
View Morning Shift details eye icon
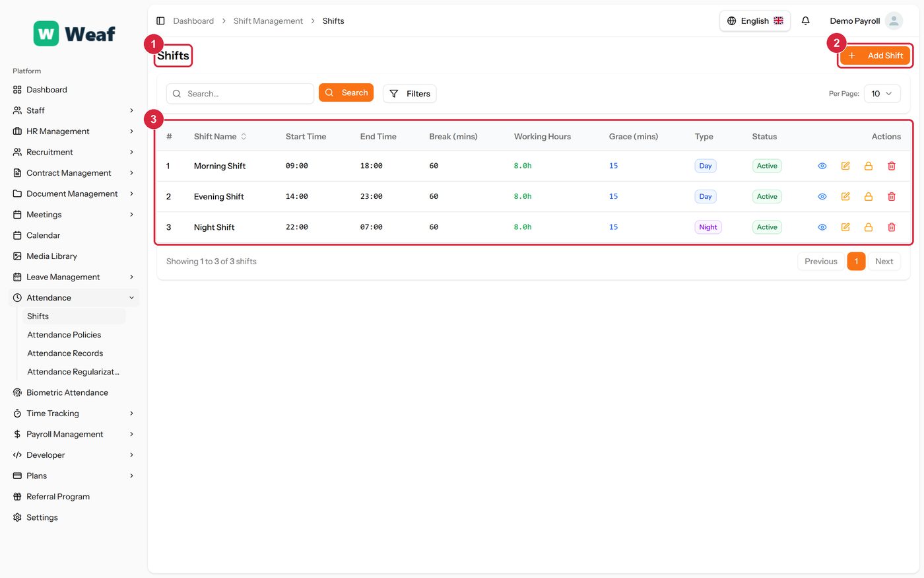click(x=822, y=166)
